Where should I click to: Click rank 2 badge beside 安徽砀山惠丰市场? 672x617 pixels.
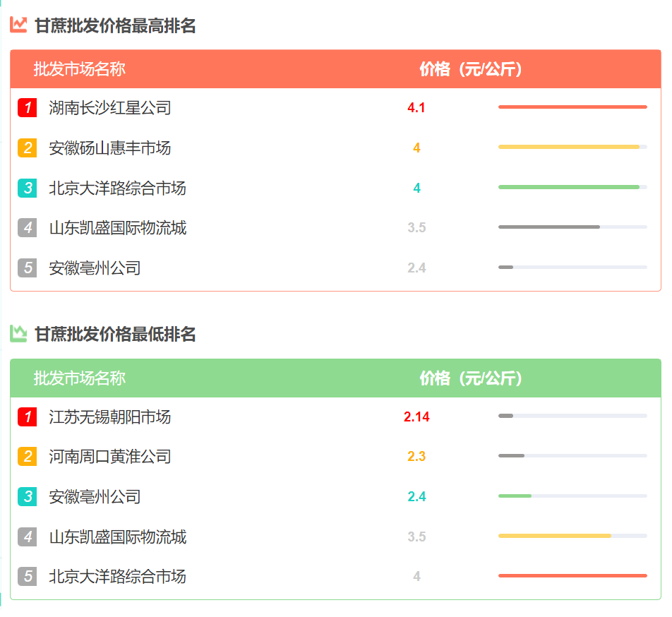pos(27,148)
